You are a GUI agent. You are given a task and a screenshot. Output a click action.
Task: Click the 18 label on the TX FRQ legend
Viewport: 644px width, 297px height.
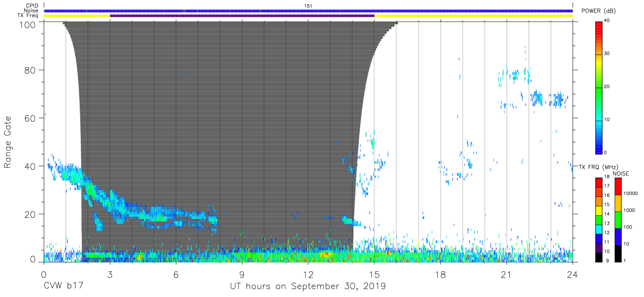[607, 177]
